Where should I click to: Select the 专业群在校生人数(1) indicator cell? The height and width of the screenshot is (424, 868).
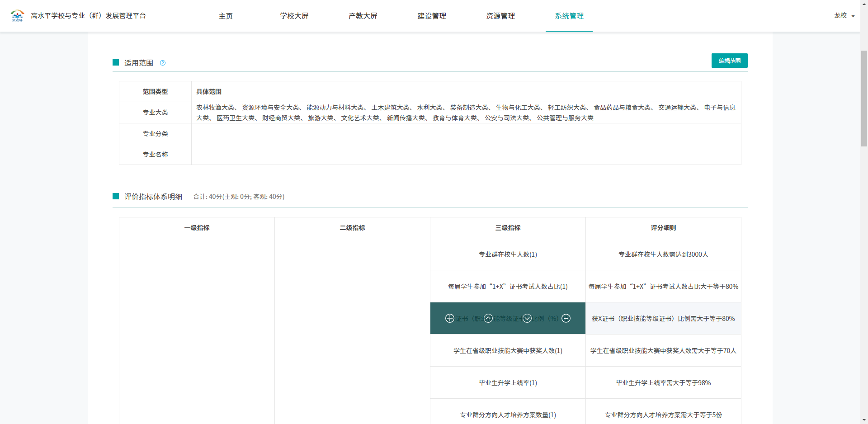(508, 254)
